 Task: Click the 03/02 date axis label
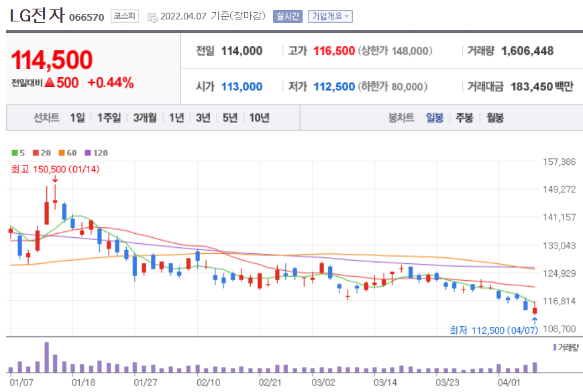point(323,383)
